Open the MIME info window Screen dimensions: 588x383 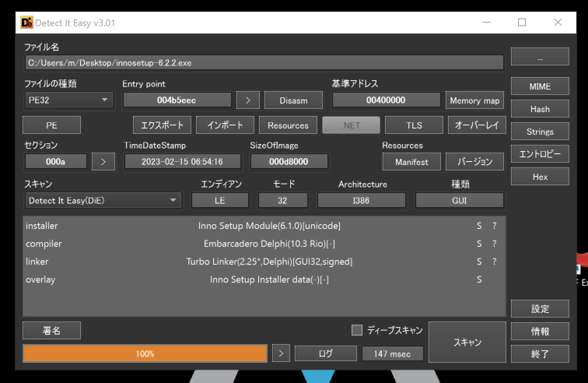coord(540,86)
